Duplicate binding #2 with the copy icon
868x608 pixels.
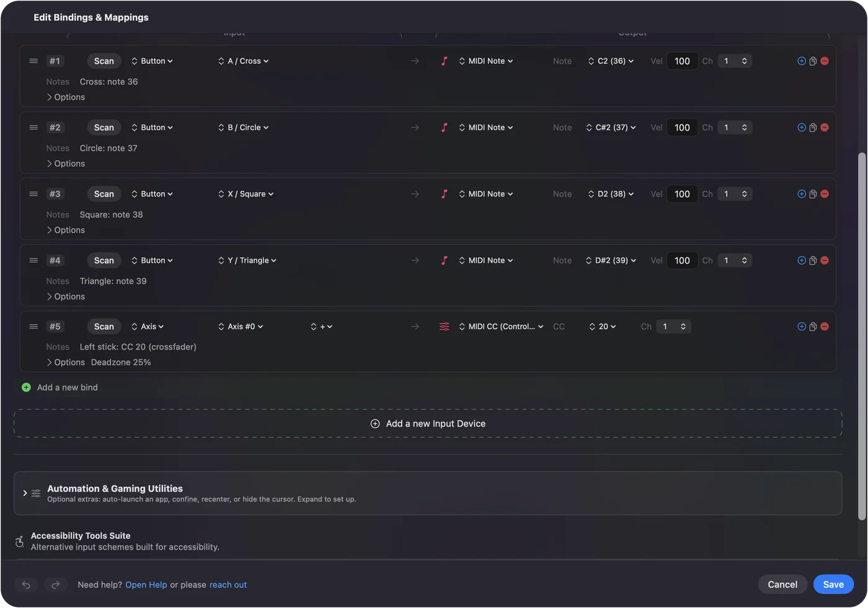(x=813, y=128)
